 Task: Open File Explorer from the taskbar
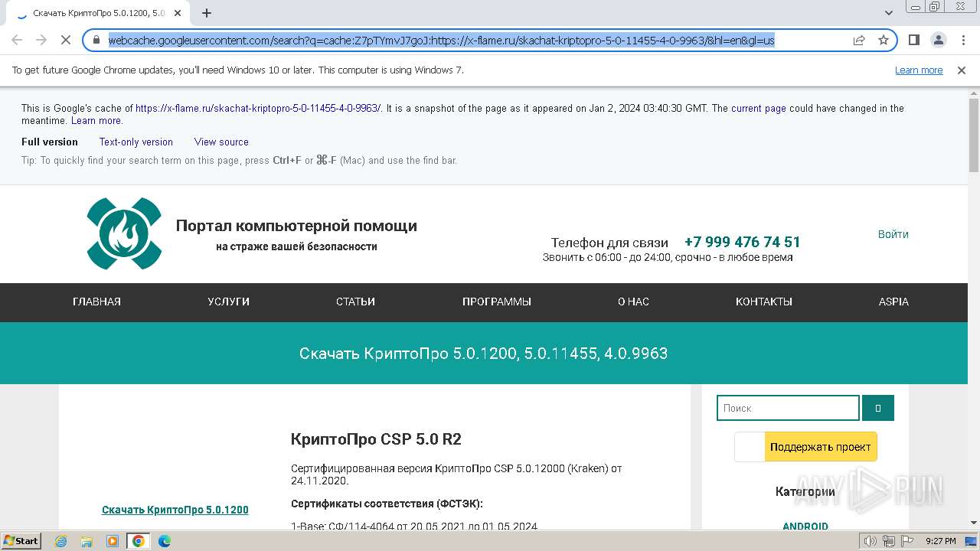pyautogui.click(x=87, y=541)
